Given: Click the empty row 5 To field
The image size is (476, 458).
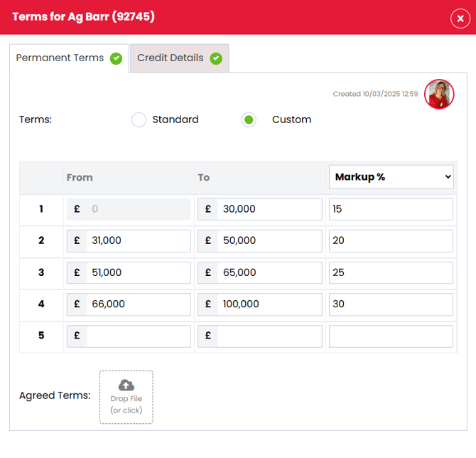Looking at the screenshot, I should [x=260, y=336].
